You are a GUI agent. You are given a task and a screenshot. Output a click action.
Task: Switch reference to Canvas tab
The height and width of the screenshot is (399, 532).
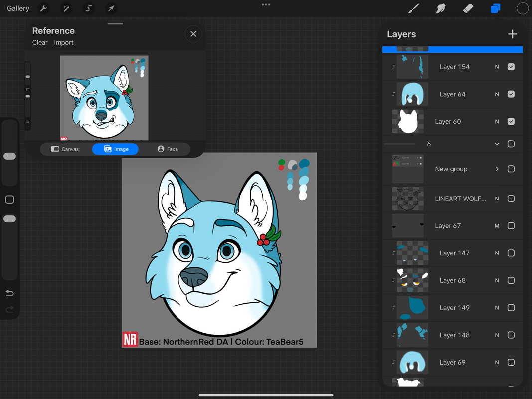point(65,149)
